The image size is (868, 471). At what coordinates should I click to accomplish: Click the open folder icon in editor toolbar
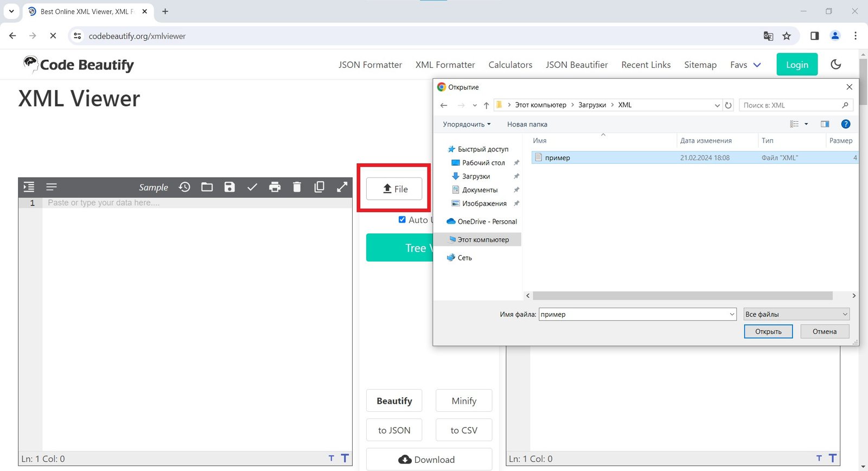coord(207,187)
